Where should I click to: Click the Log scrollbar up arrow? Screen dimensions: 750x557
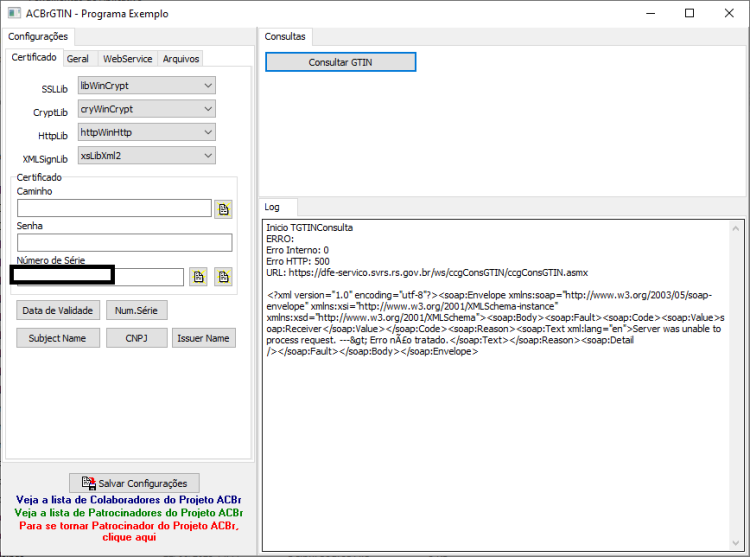tap(736, 229)
